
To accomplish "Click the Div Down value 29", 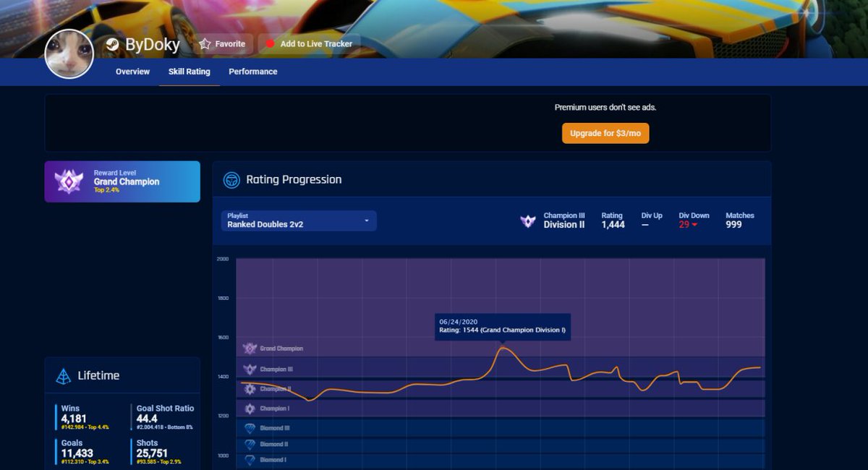I will click(x=684, y=225).
